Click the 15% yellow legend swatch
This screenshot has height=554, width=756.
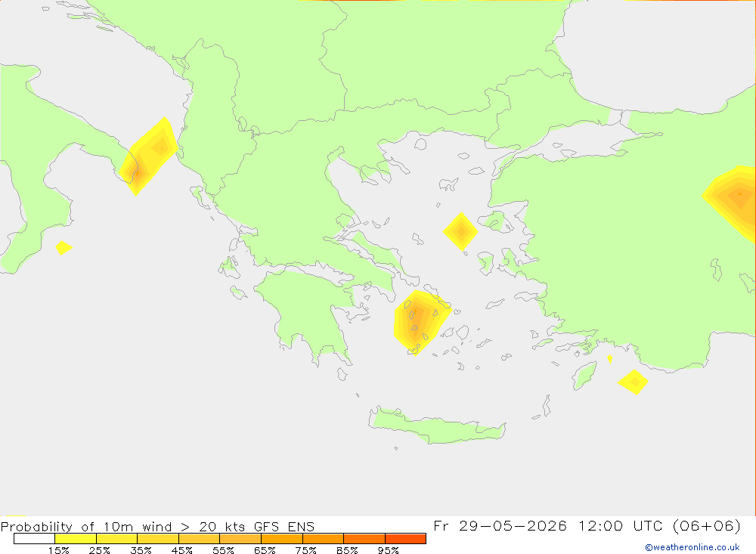tap(76, 539)
